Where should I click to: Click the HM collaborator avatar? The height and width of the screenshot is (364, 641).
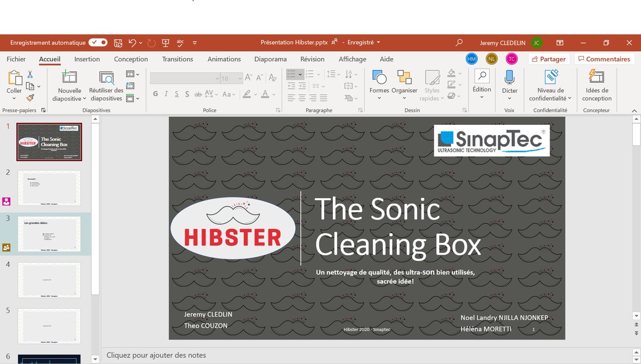(x=472, y=59)
